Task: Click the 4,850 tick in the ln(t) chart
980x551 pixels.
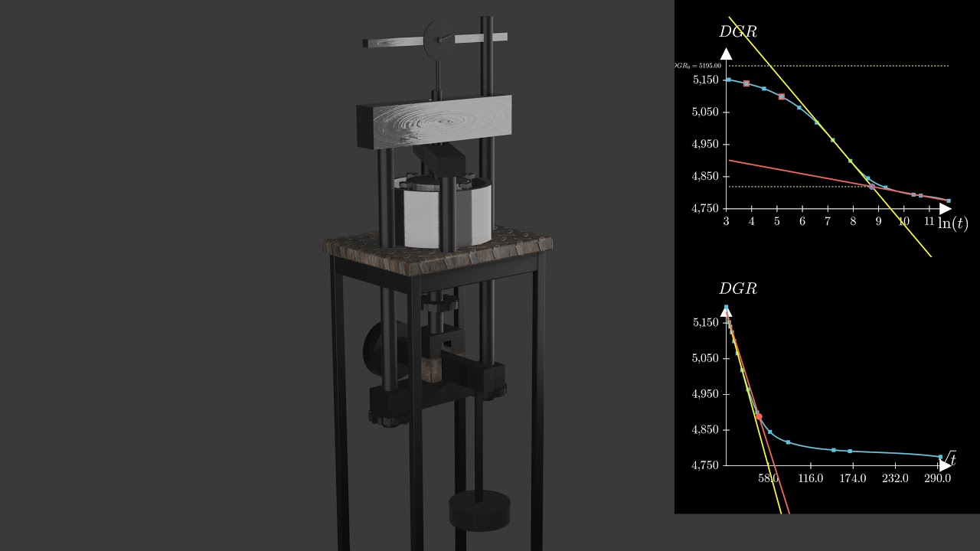Action: tap(706, 176)
